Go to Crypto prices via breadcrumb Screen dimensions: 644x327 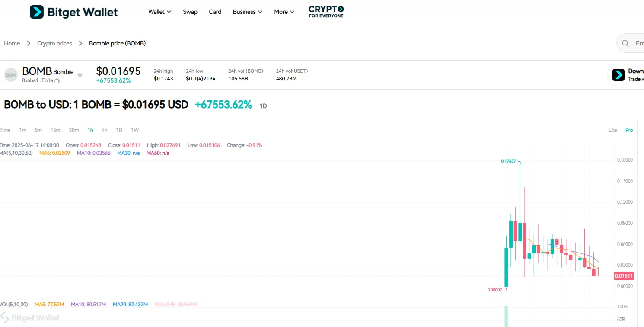54,43
